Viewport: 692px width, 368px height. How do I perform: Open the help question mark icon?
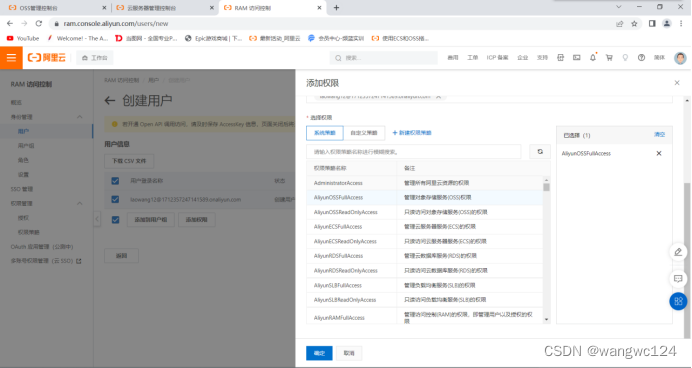tap(641, 58)
